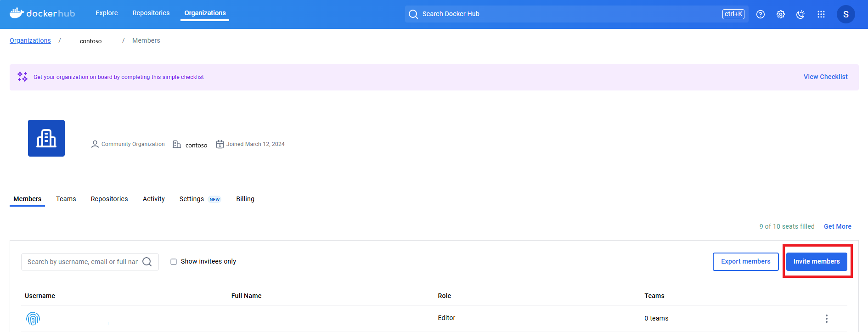Click the Get More seats link
868x332 pixels.
pos(837,226)
